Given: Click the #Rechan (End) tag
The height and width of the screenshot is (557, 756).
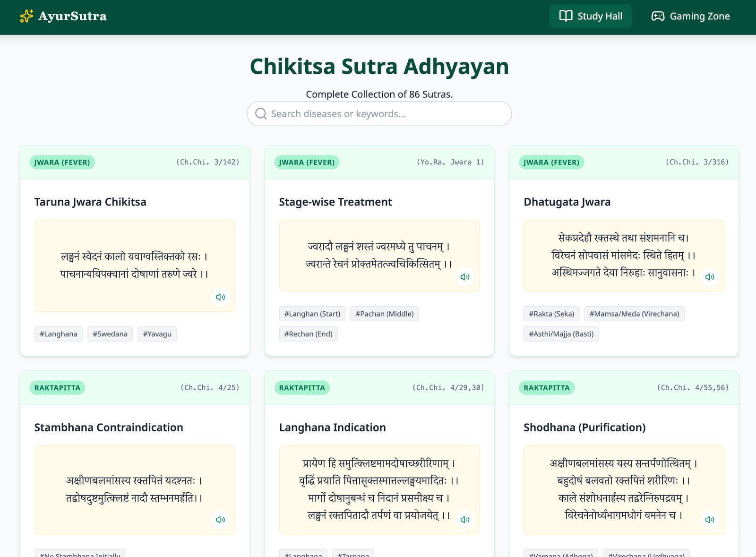Looking at the screenshot, I should coord(308,334).
